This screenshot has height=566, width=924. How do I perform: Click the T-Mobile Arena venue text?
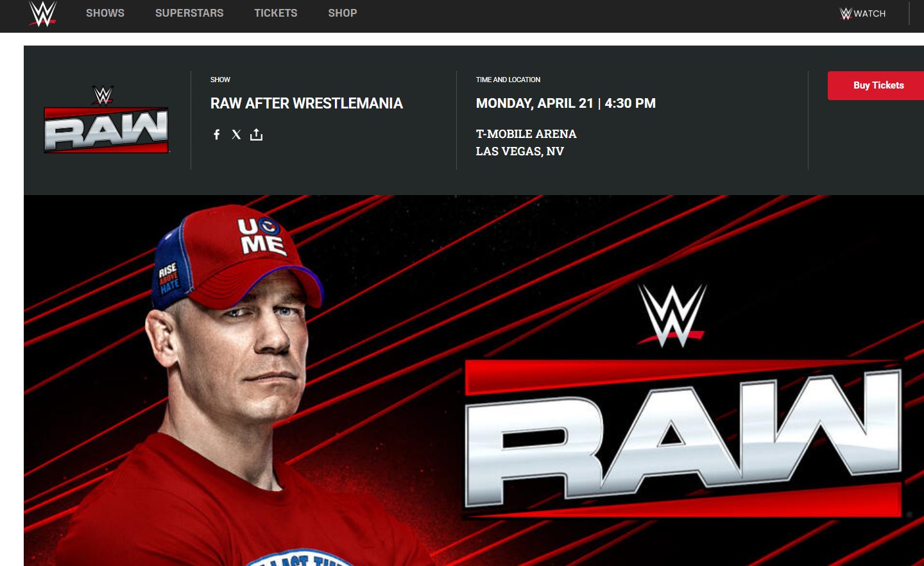tap(526, 133)
